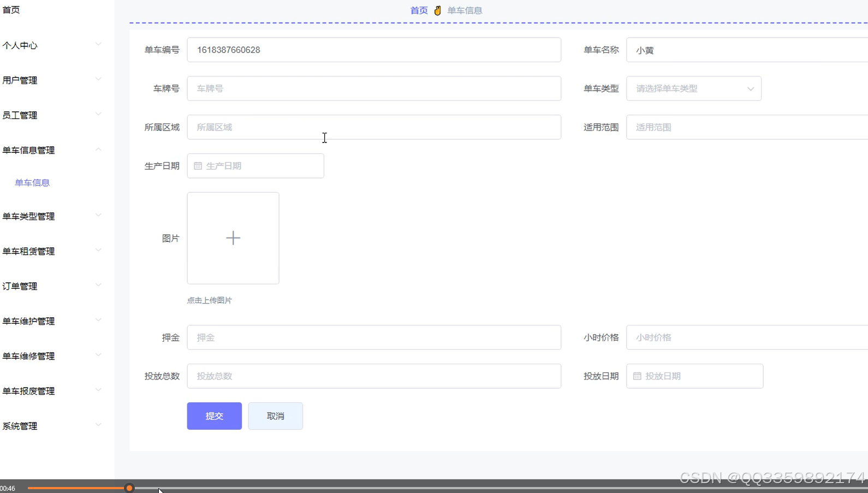Click calendar icon in 生产日期 field

click(x=198, y=166)
